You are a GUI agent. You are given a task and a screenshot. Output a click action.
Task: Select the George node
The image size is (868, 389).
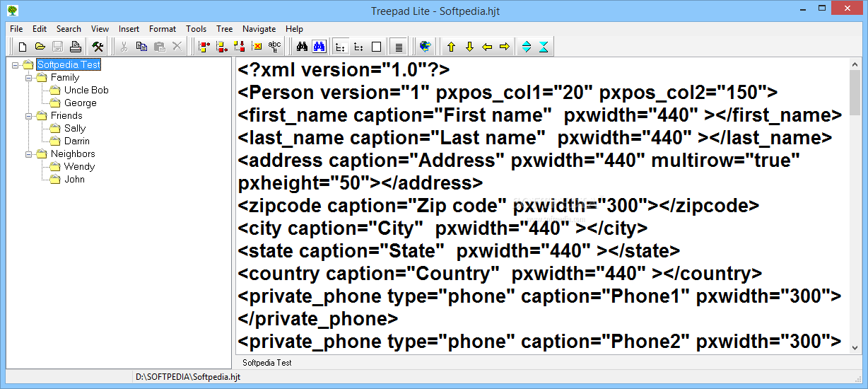click(81, 103)
